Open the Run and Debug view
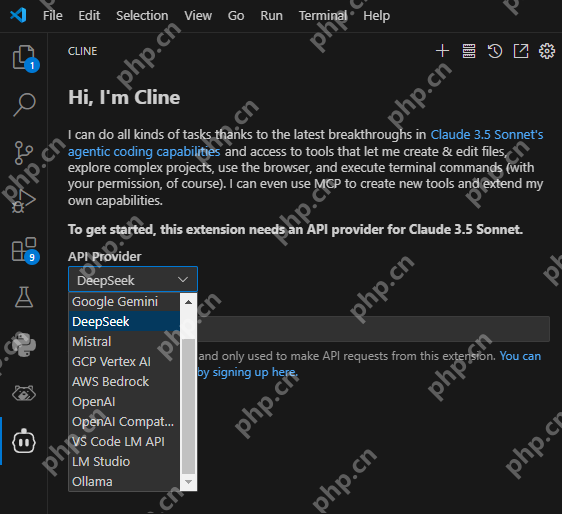Screen dimensions: 562x514 24,201
